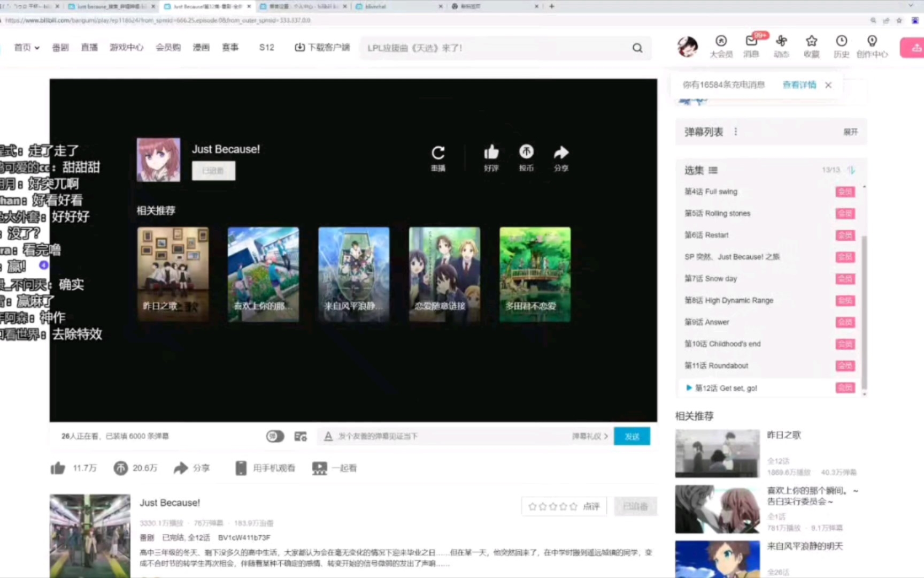Click the replay (重播) icon in player
Screen dimensions: 924x578
438,153
